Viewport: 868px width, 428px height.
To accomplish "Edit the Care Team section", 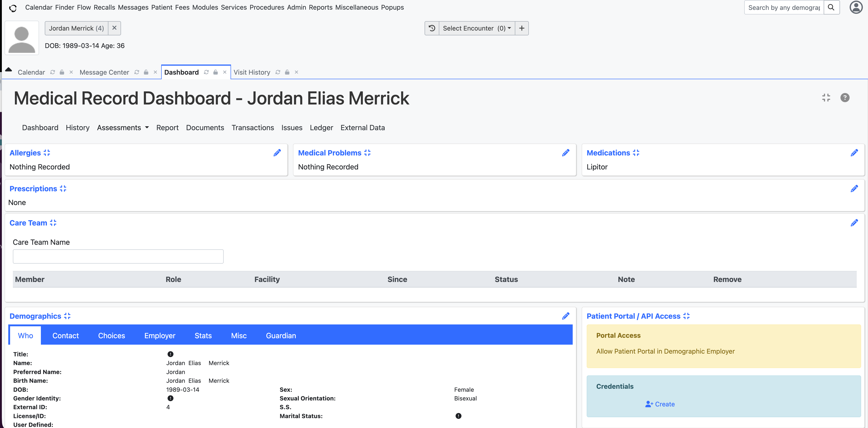I will 855,223.
